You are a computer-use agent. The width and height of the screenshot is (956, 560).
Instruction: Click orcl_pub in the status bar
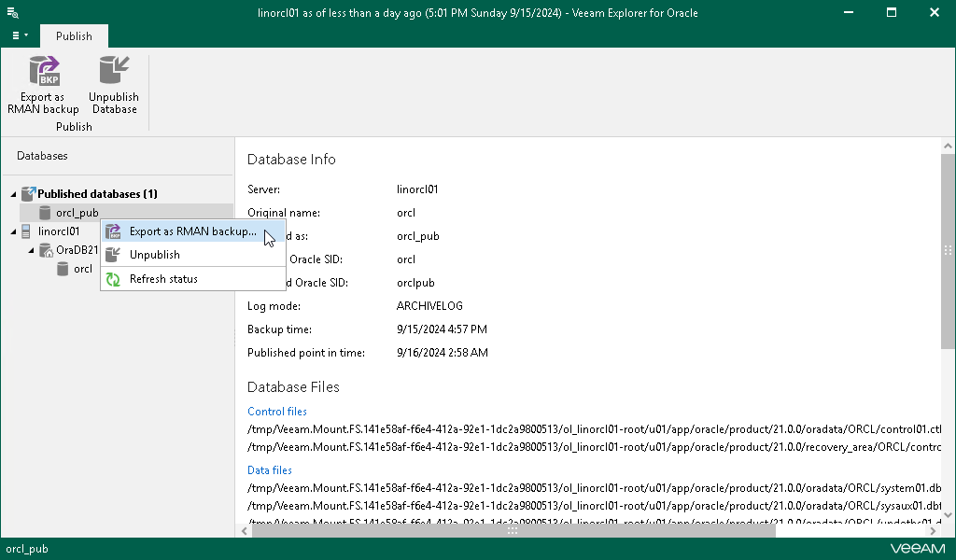(27, 549)
